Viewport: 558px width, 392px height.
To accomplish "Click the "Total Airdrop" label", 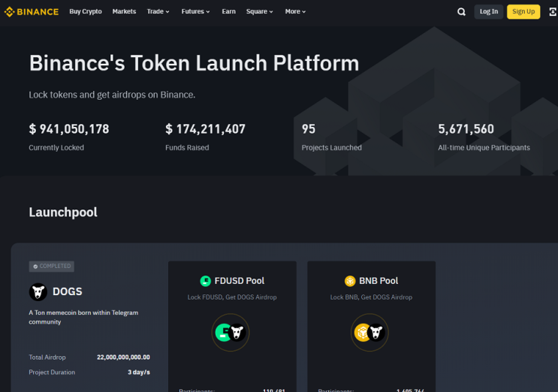I will pyautogui.click(x=47, y=357).
